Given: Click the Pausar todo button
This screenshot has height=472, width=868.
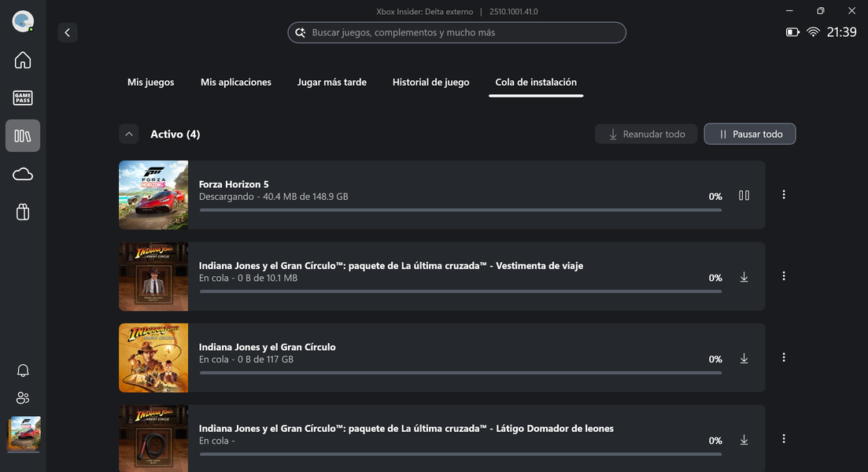Looking at the screenshot, I should [749, 135].
